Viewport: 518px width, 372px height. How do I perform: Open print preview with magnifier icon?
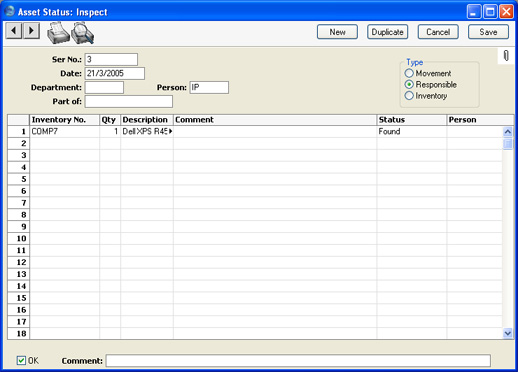(82, 33)
